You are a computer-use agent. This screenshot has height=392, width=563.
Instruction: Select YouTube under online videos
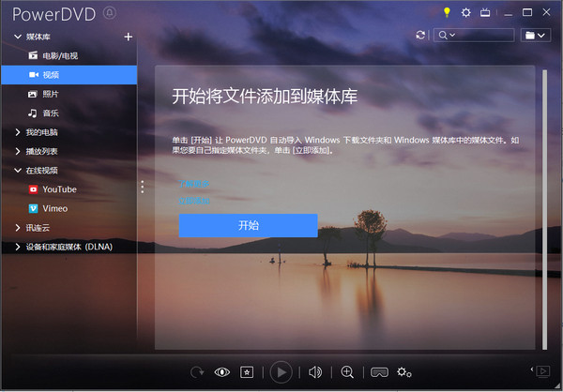point(59,189)
